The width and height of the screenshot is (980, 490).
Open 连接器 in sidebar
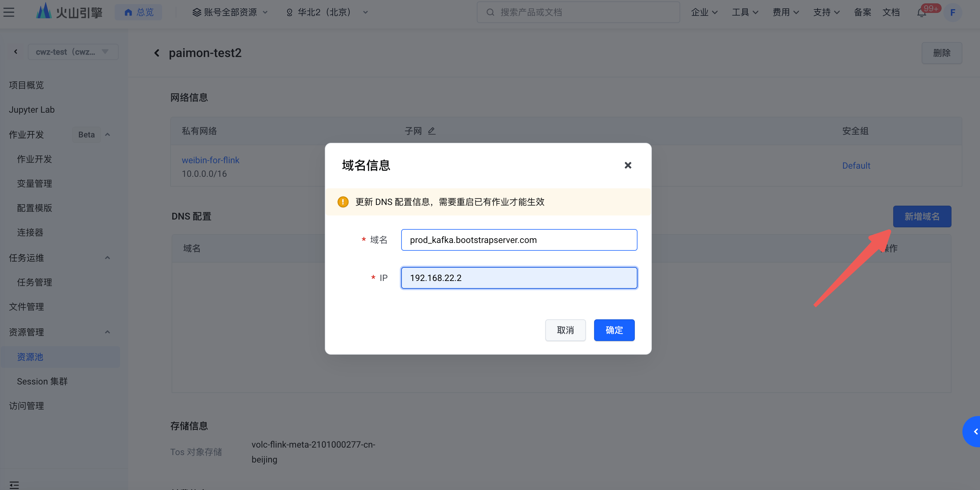[x=30, y=232]
